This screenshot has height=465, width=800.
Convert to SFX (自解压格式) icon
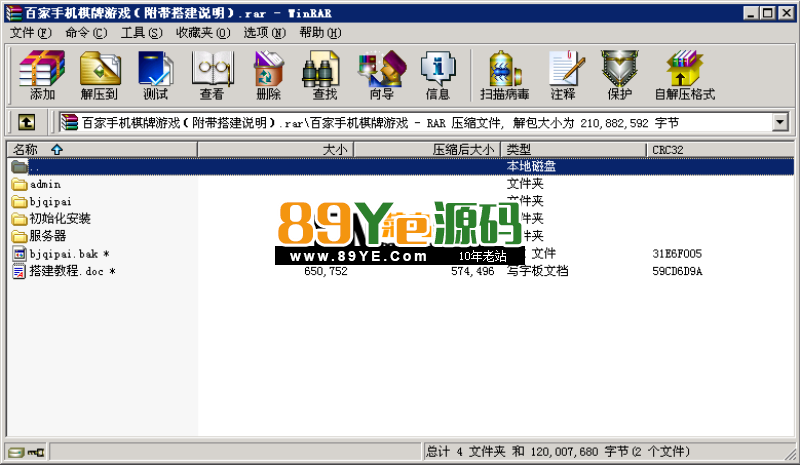[x=685, y=75]
